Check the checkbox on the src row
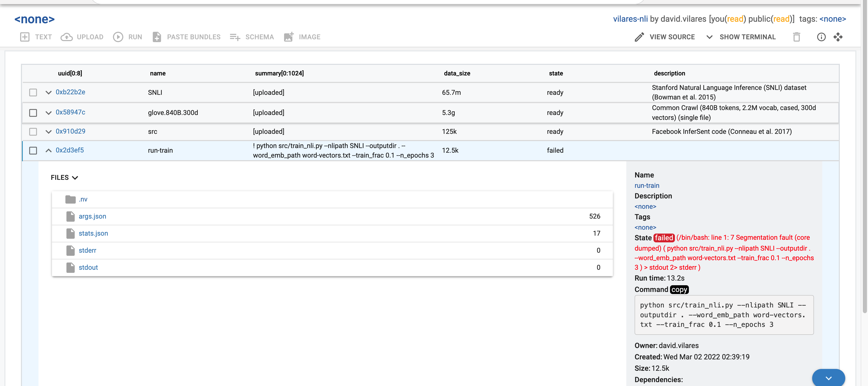The image size is (868, 386). point(33,132)
